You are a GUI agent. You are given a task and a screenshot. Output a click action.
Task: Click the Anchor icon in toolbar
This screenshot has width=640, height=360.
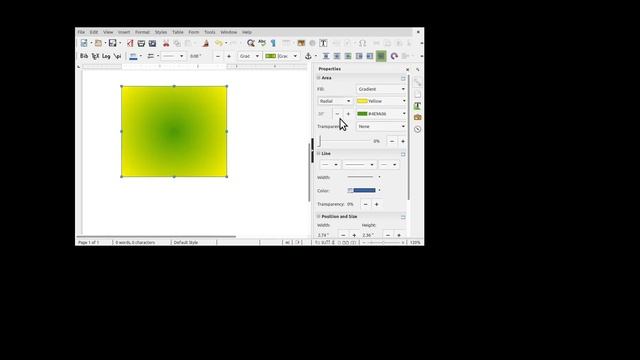pos(309,56)
